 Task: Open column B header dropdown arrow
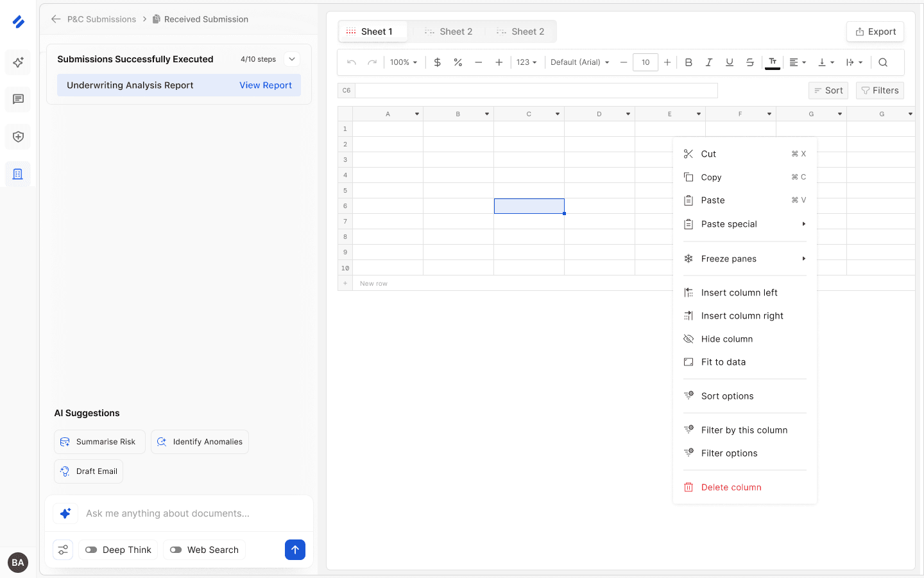487,114
